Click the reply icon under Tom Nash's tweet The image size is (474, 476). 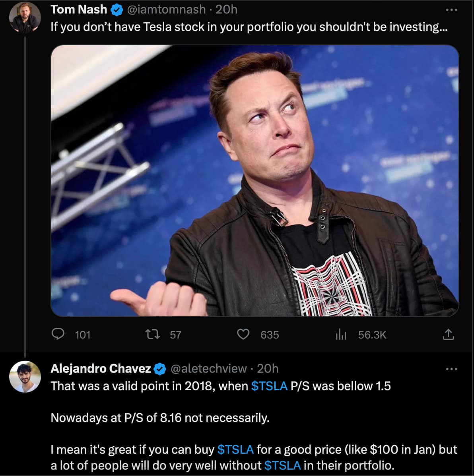pos(58,335)
